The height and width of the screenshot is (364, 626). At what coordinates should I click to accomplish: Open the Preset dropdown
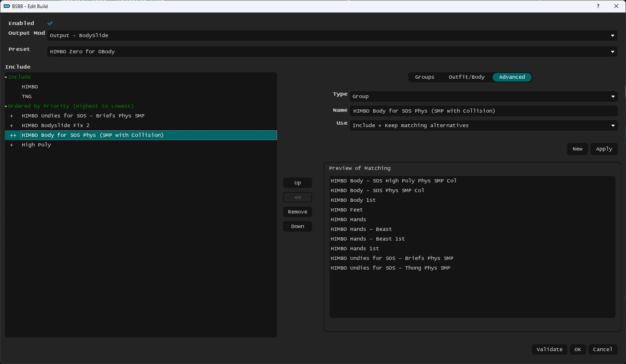[332, 52]
